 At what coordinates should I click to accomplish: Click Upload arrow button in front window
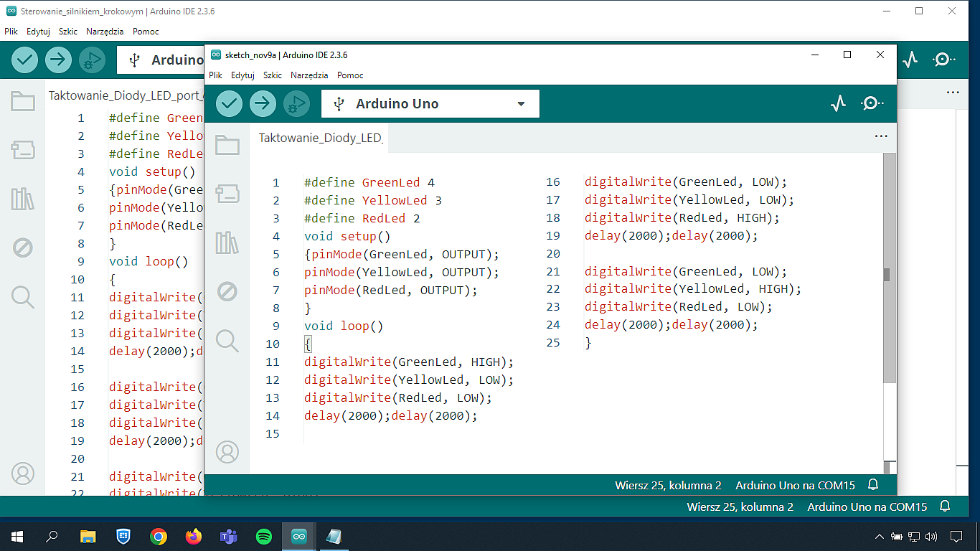[263, 104]
